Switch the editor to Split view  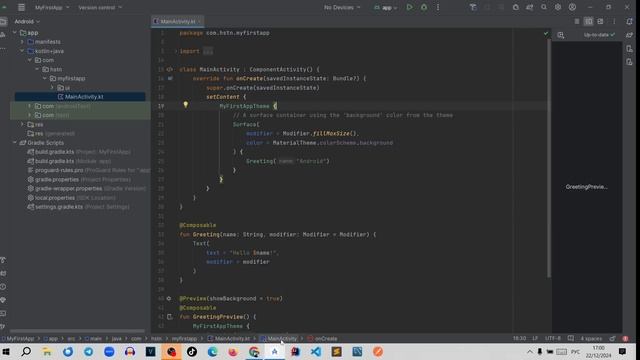[x=588, y=21]
